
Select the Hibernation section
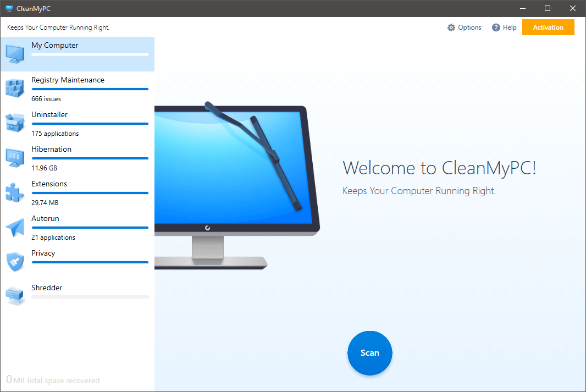78,158
